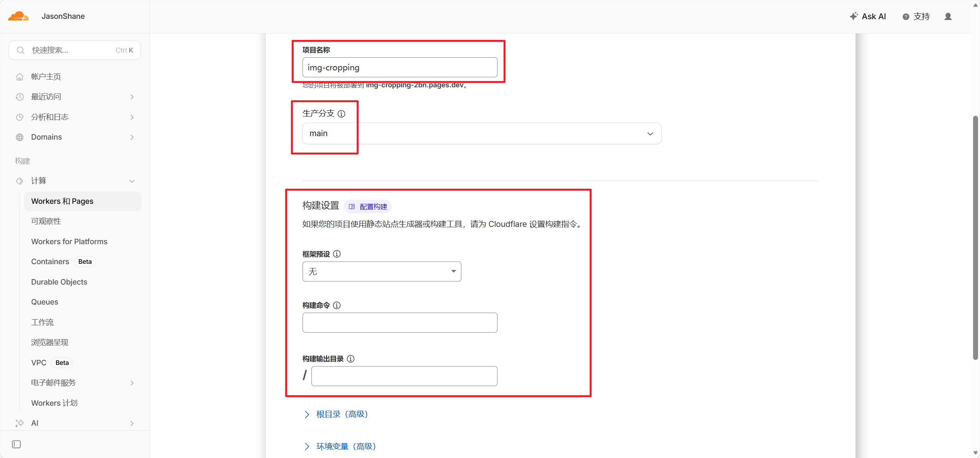Open Durable Objects in the sidebar
This screenshot has width=980, height=458.
[59, 282]
